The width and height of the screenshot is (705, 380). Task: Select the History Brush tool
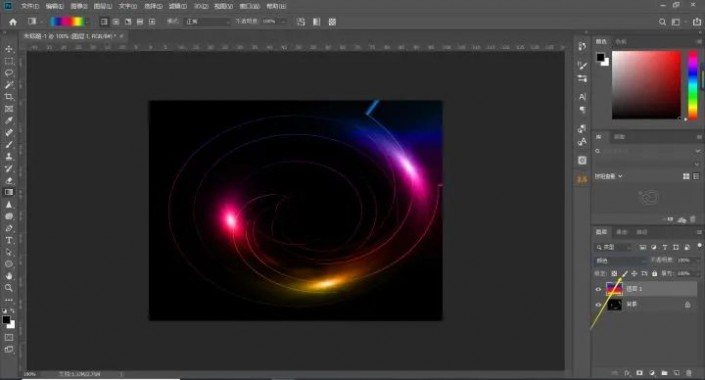(x=9, y=169)
